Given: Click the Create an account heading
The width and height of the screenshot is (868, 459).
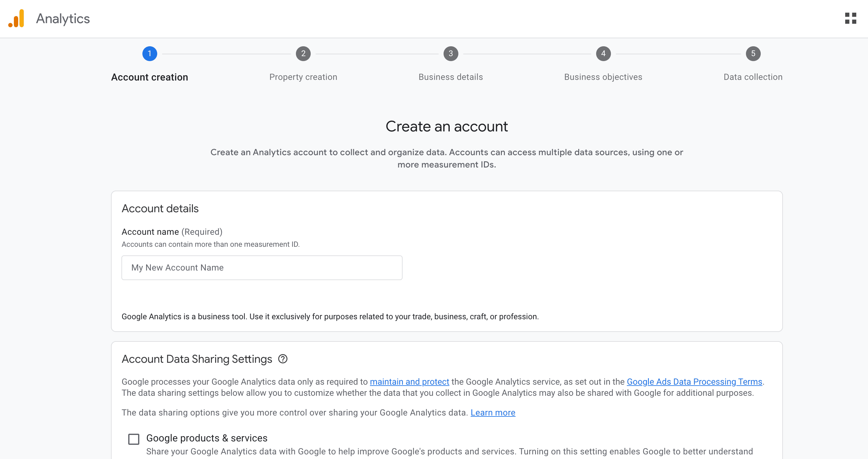Looking at the screenshot, I should (x=447, y=126).
